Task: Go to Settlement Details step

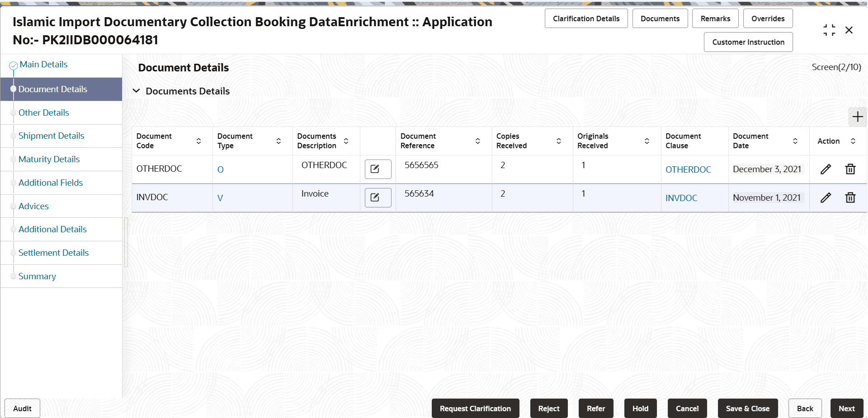Action: click(53, 253)
